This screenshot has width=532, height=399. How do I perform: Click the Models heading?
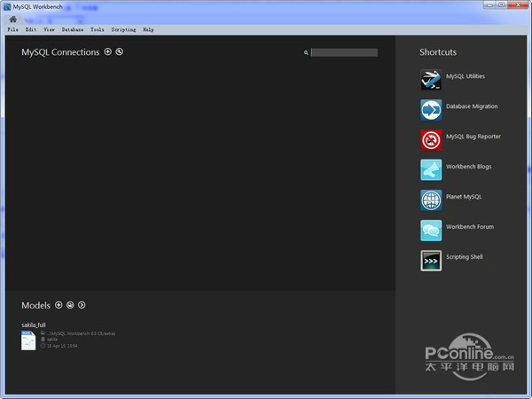coord(35,305)
